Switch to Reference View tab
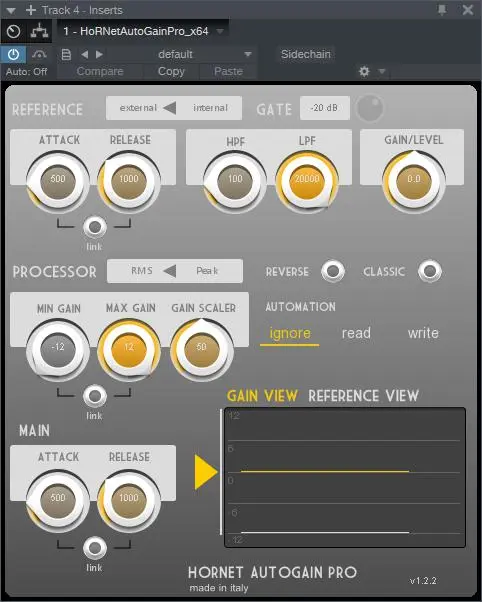 363,396
